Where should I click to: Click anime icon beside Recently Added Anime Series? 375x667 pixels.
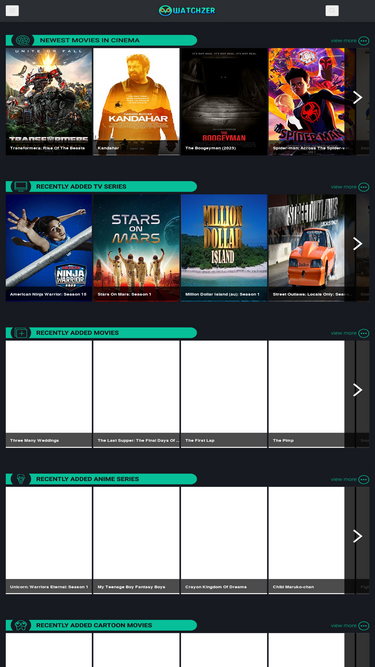[x=21, y=479]
